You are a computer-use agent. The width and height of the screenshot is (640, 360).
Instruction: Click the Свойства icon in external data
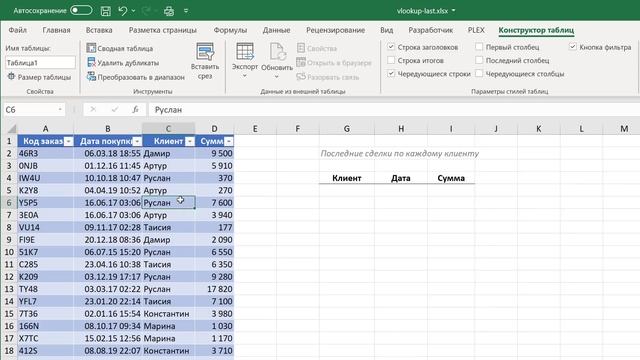click(x=301, y=48)
